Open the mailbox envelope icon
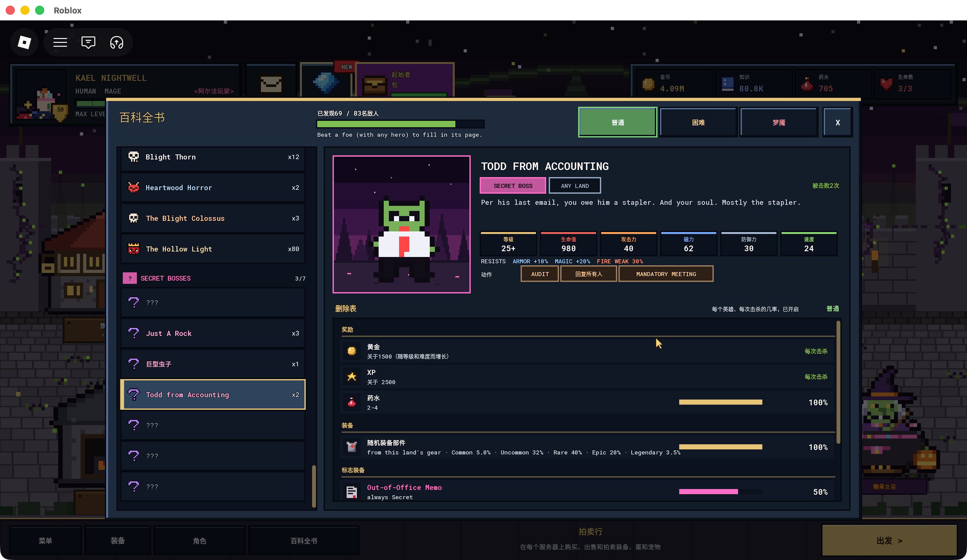 (x=271, y=84)
